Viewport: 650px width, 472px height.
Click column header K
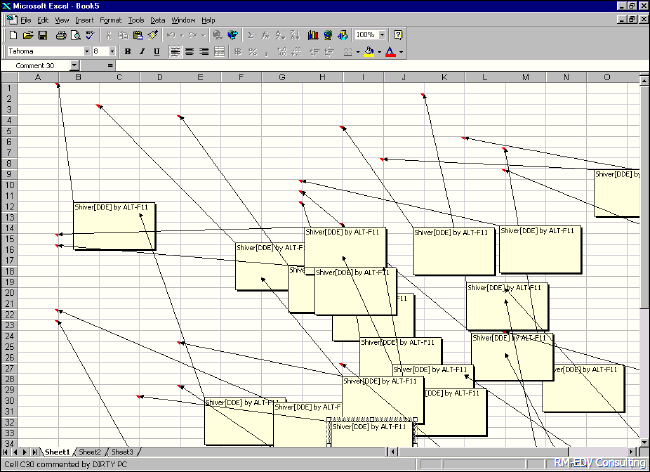pos(443,77)
